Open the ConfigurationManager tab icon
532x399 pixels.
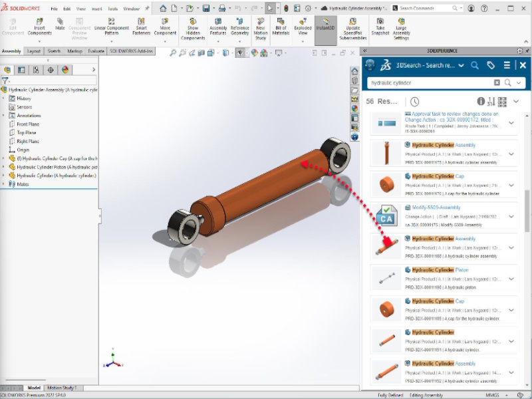[36, 70]
